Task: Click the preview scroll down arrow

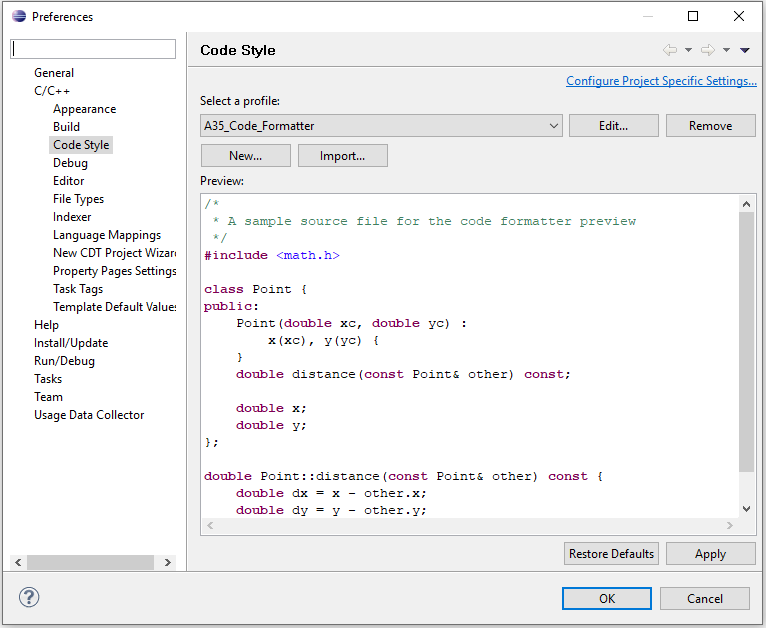Action: tap(746, 509)
